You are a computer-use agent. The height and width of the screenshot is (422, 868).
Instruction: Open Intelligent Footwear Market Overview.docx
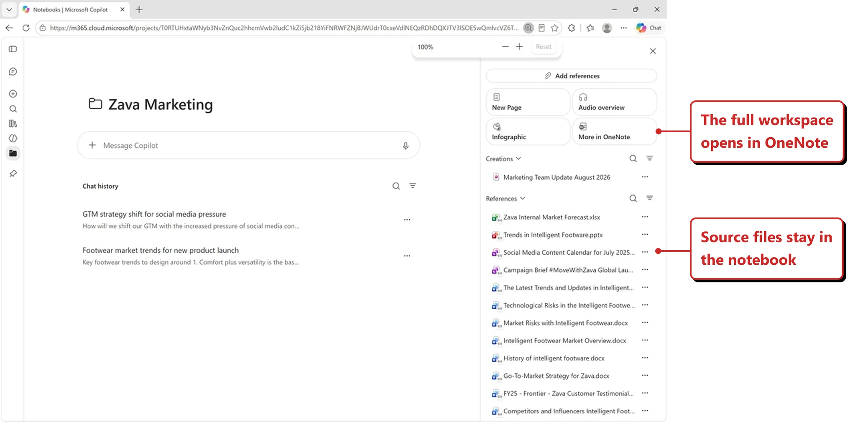coord(564,341)
